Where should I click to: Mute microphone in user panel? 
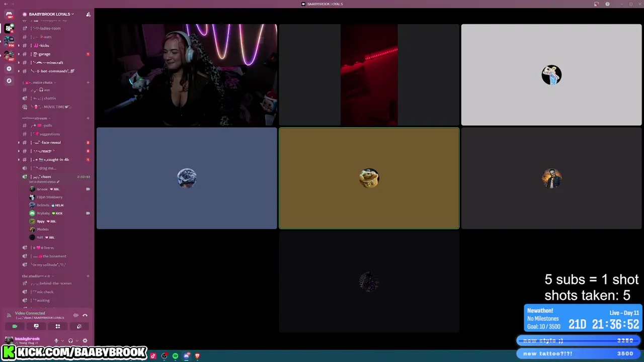(x=56, y=340)
